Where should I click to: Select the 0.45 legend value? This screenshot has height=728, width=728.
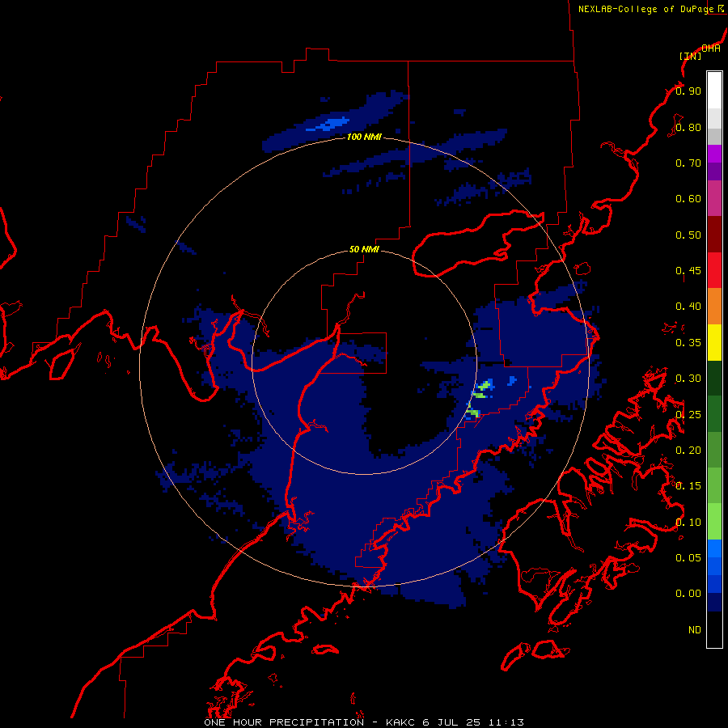(x=688, y=271)
